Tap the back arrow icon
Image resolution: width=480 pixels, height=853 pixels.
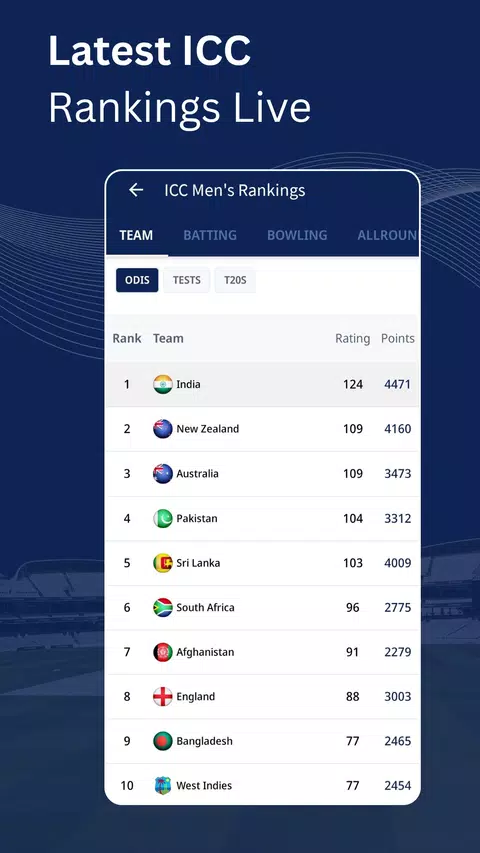136,190
